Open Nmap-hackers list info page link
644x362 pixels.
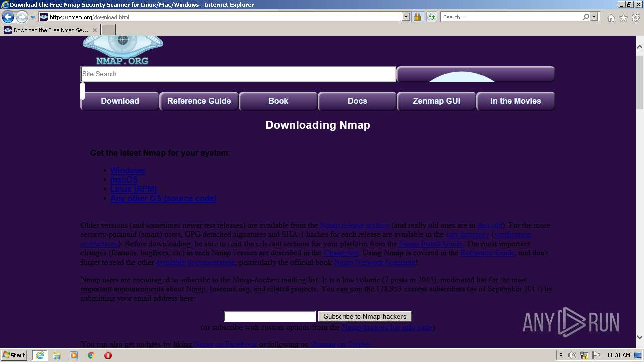[x=387, y=327]
